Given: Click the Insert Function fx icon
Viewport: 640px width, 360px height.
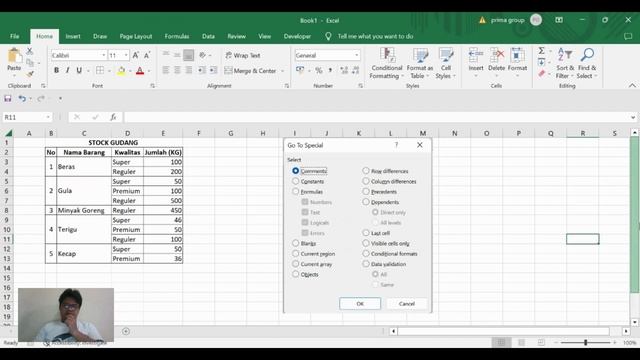Looking at the screenshot, I should pos(113,117).
